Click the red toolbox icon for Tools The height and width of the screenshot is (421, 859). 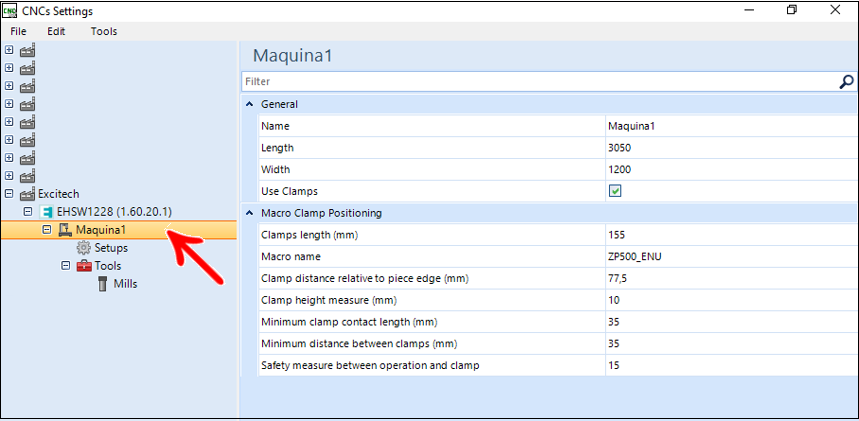[84, 266]
